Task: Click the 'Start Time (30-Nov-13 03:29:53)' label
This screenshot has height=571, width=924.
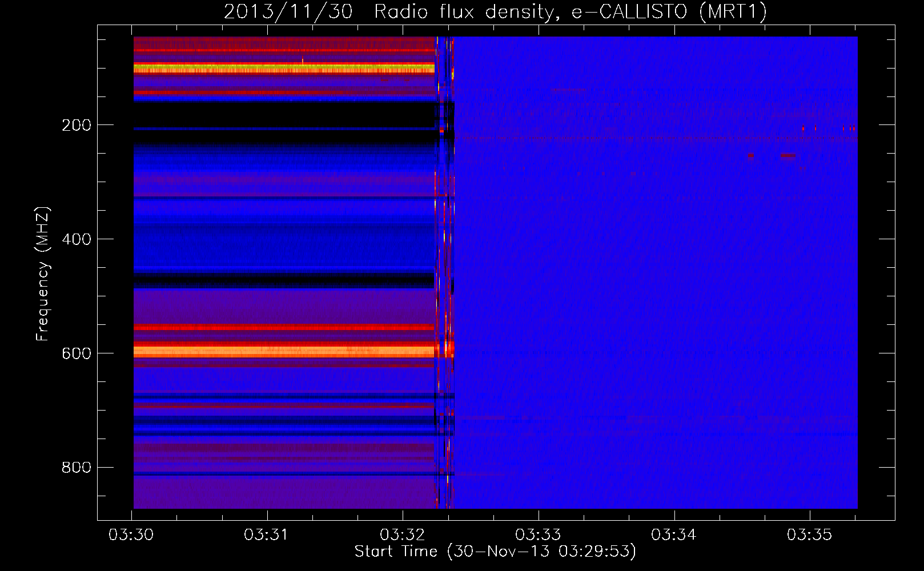Action: pos(495,552)
